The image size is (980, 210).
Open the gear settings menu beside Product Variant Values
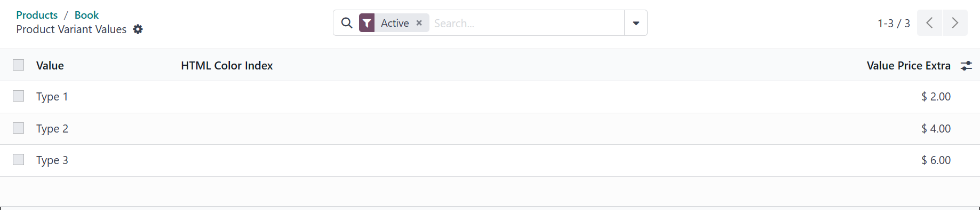[x=138, y=29]
